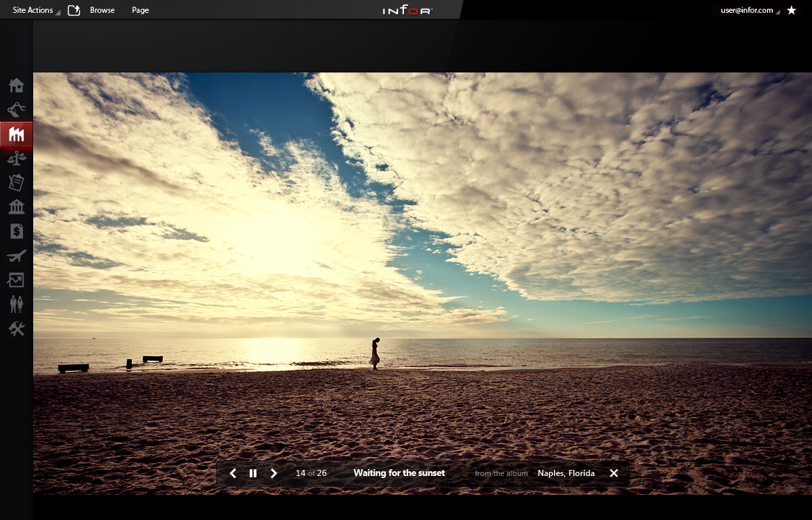Open the chart analytics icon

tap(16, 280)
